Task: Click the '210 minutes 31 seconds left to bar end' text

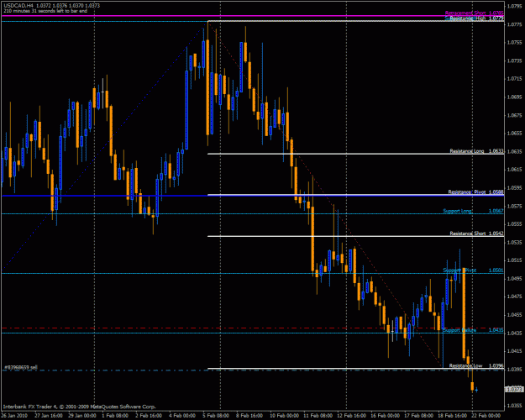Action: click(45, 11)
